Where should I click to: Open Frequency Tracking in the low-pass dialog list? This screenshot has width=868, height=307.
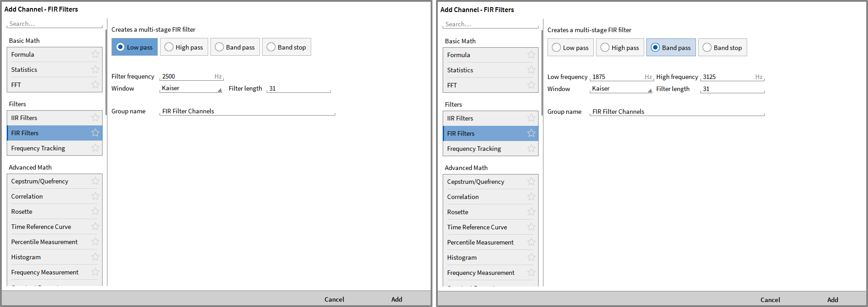38,148
